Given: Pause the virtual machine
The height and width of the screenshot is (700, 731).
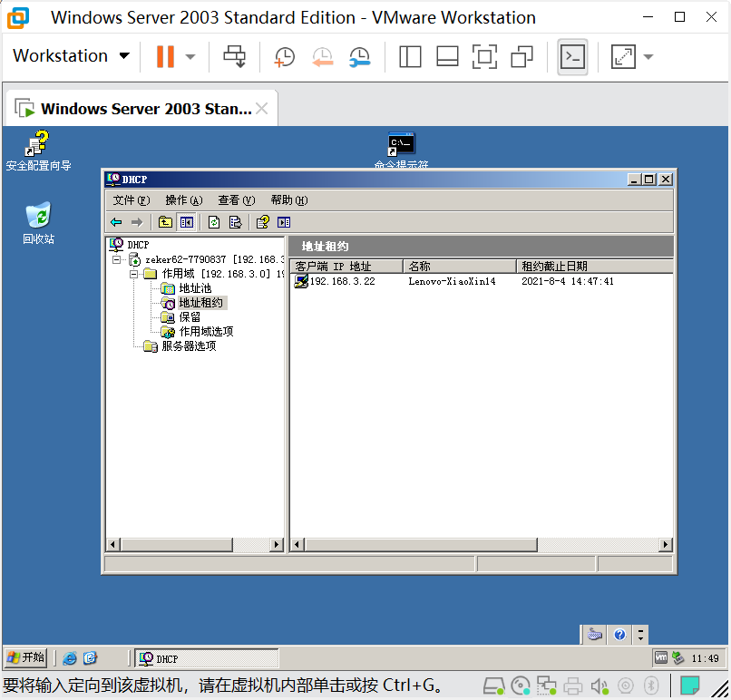Looking at the screenshot, I should [165, 57].
